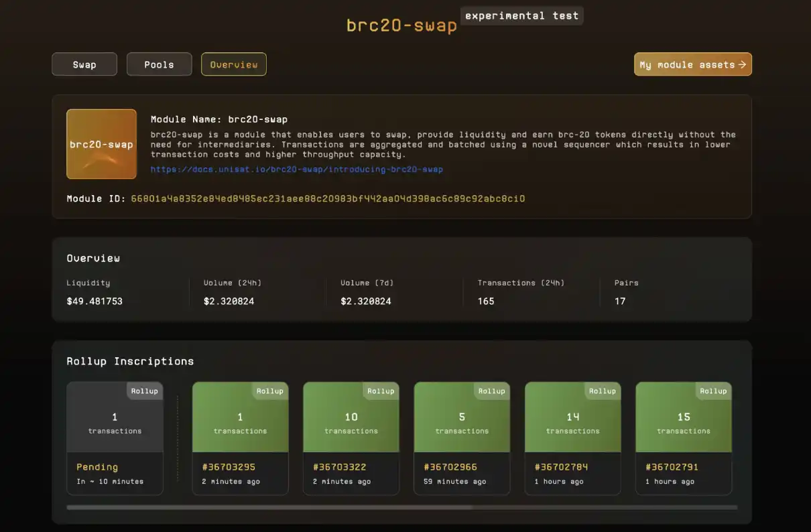Open inscription #36703295
The height and width of the screenshot is (532, 811).
tap(228, 466)
